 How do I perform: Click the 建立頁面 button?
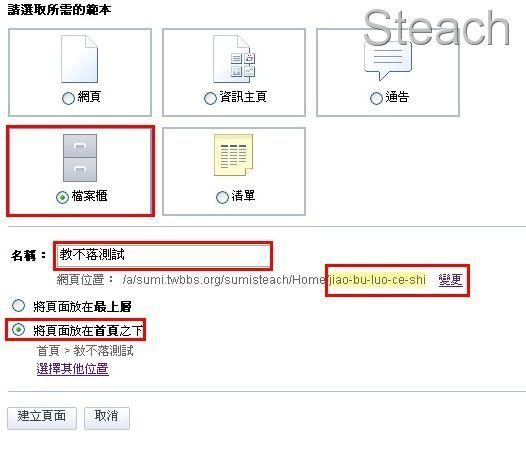(42, 418)
